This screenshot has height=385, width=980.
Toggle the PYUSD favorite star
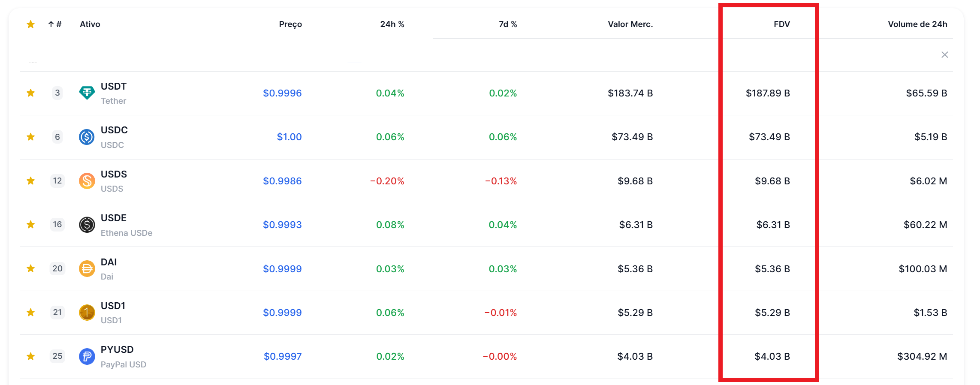(x=30, y=356)
